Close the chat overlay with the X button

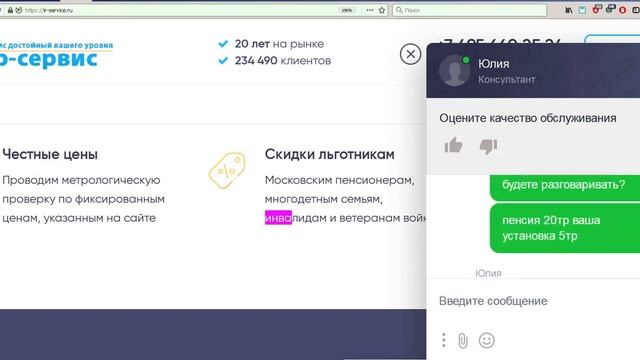pyautogui.click(x=410, y=54)
